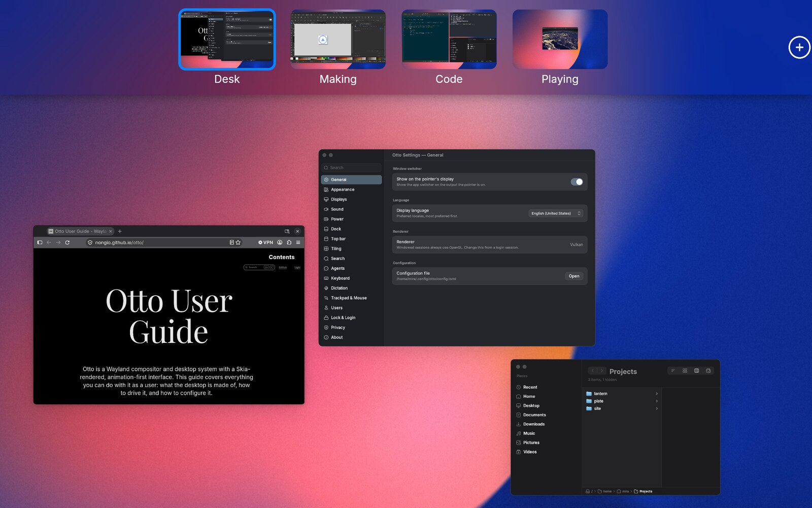
Task: Click the Contents heading on guide page
Action: pyautogui.click(x=282, y=257)
